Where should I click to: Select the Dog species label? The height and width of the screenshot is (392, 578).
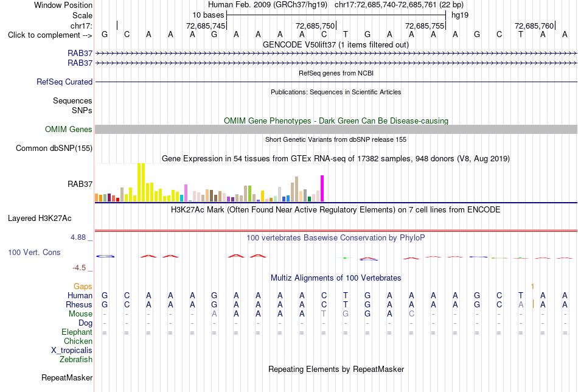pyautogui.click(x=85, y=323)
